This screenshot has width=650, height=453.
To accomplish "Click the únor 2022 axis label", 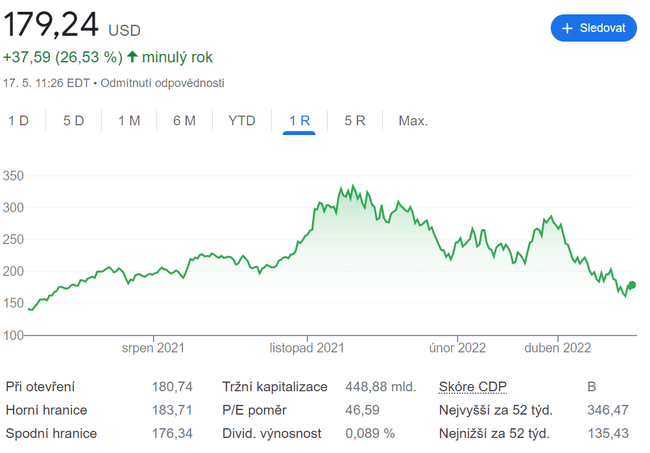I will (458, 348).
